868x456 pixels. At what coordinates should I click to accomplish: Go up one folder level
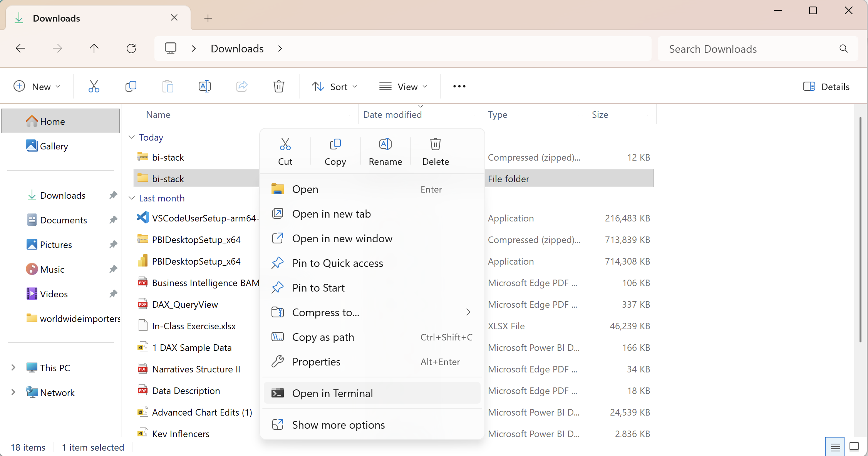coord(94,49)
